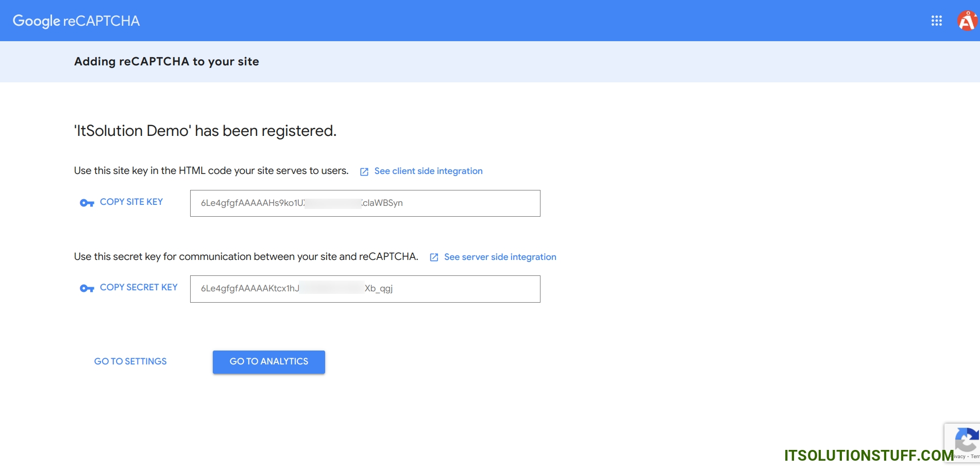The image size is (980, 471).
Task: Click the ITSOLUTIONSTUFF.COM watermark text
Action: [868, 456]
